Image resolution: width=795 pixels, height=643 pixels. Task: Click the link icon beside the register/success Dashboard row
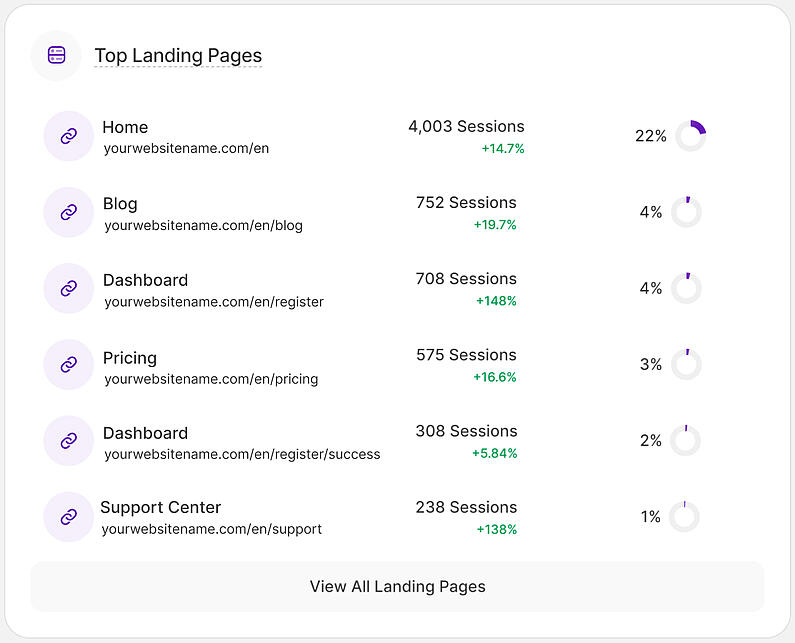pos(69,441)
